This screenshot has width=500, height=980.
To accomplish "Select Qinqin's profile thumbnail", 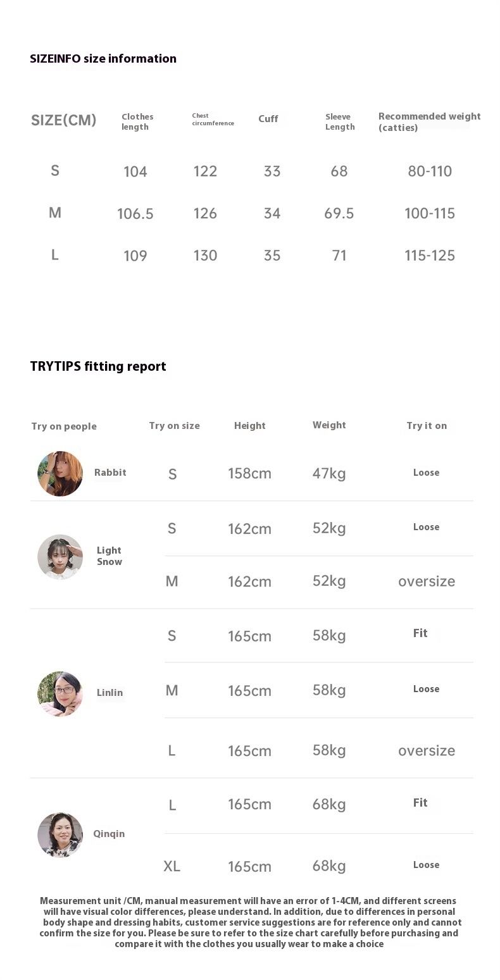I will point(60,834).
